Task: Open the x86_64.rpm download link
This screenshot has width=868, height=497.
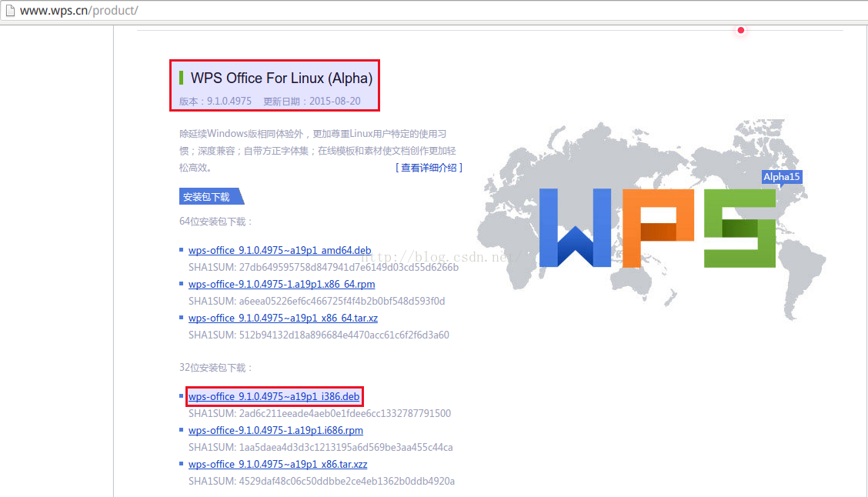Action: click(282, 284)
